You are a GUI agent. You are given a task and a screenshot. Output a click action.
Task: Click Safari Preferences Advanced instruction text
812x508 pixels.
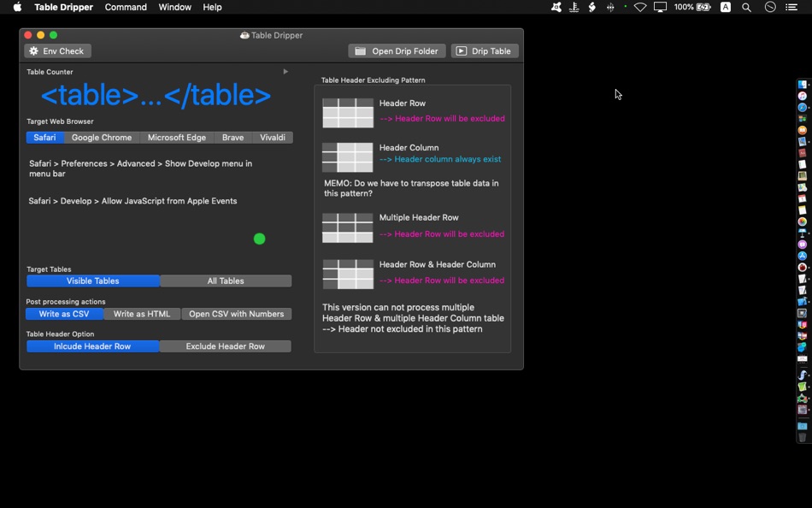pos(140,168)
